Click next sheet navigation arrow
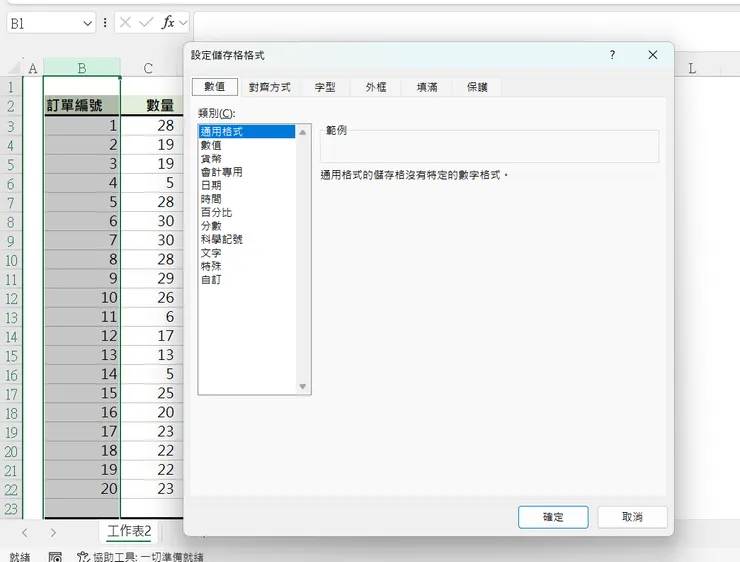 click(x=53, y=533)
